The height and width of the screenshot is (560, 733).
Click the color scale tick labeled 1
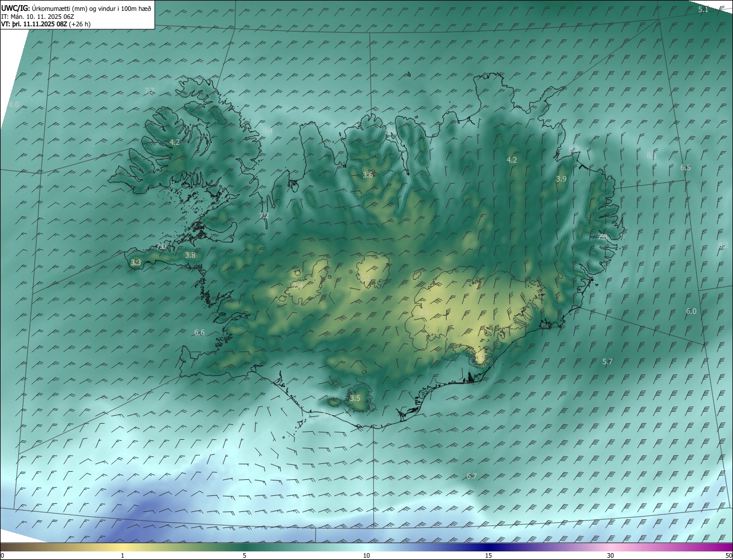pos(123,555)
